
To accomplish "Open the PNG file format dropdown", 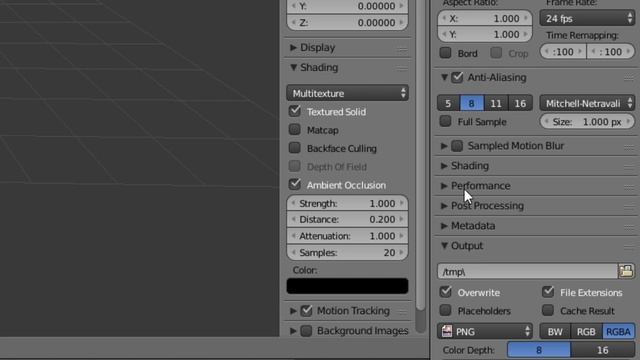I will [485, 331].
